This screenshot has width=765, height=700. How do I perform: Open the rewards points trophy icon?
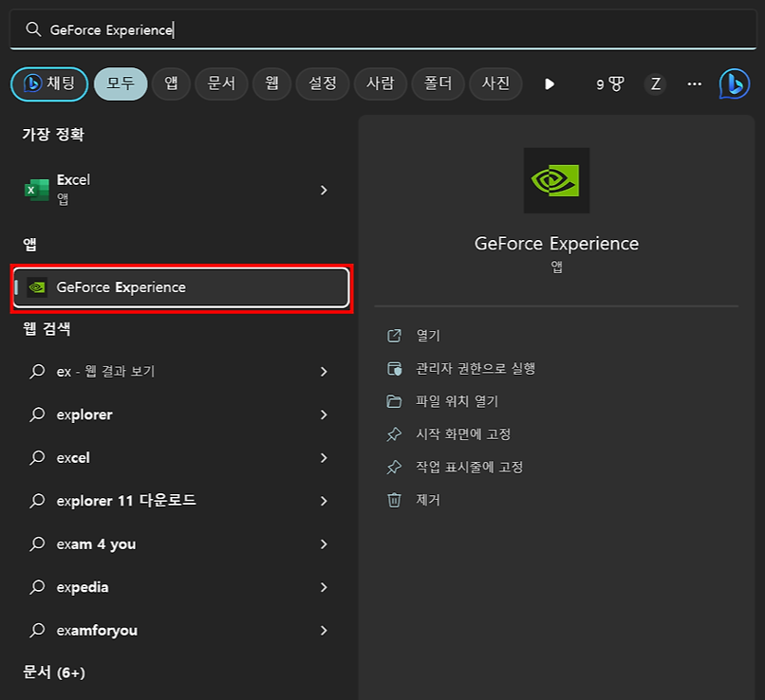[610, 84]
